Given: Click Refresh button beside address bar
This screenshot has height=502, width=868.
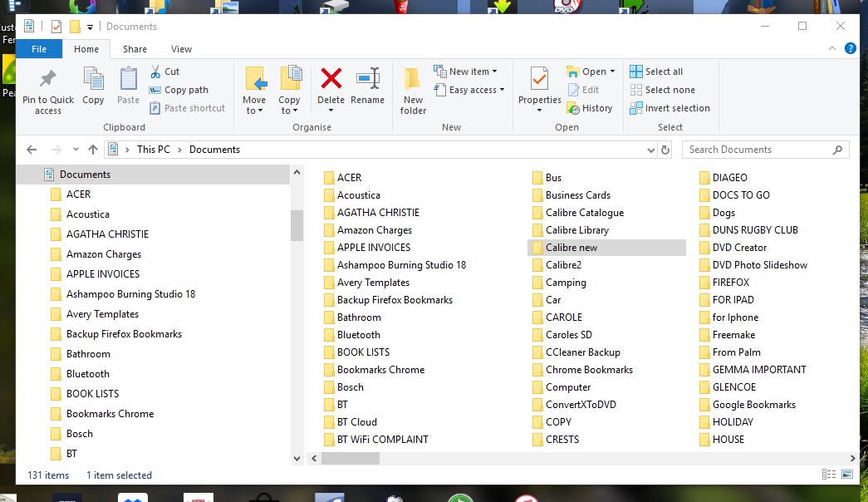Looking at the screenshot, I should pos(665,150).
